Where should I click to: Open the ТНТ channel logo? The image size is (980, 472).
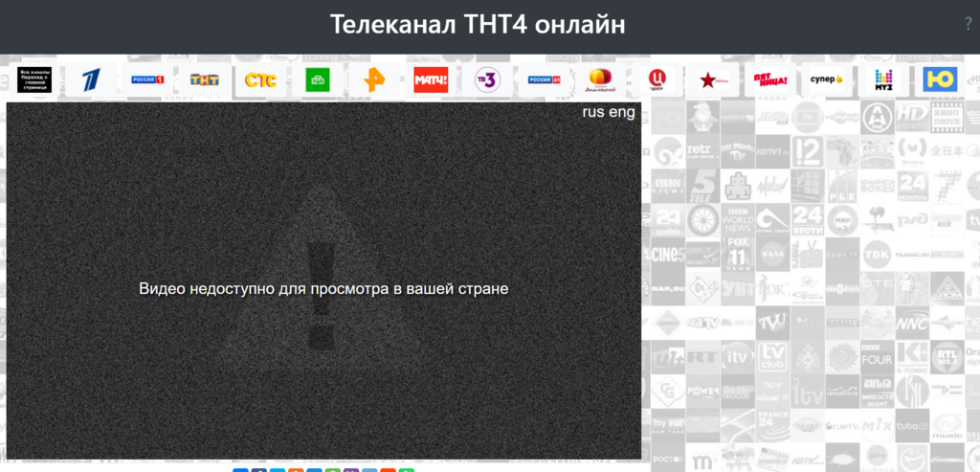click(x=205, y=80)
